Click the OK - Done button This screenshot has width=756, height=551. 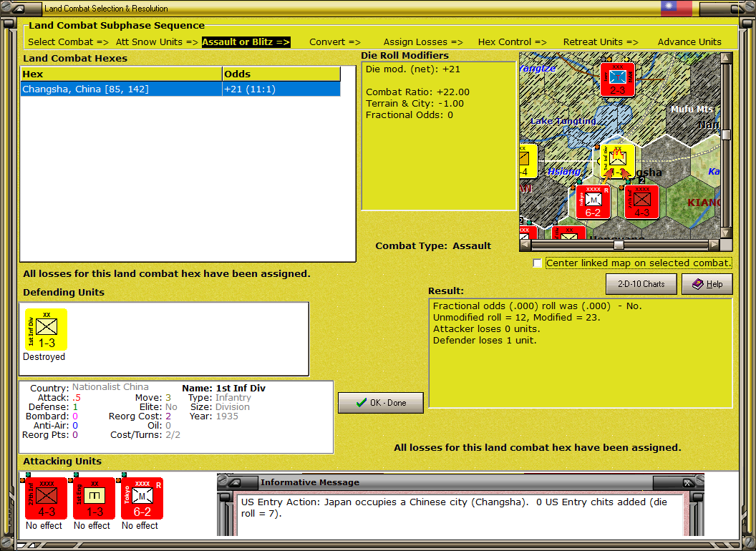(381, 403)
